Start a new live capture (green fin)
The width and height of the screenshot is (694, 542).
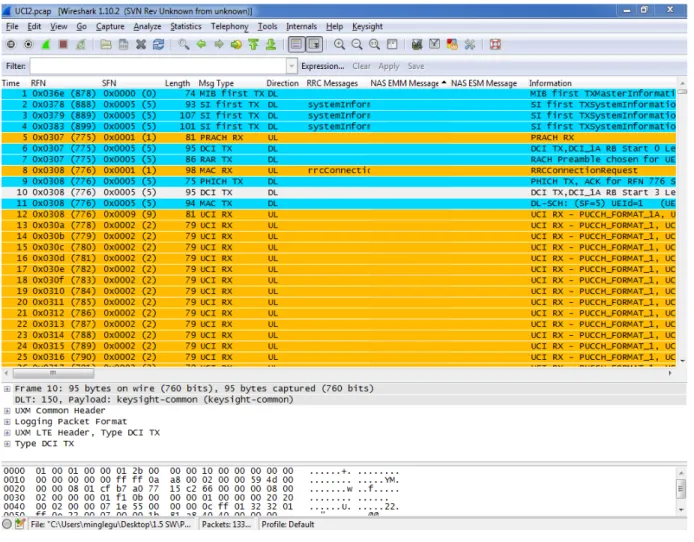[46, 45]
